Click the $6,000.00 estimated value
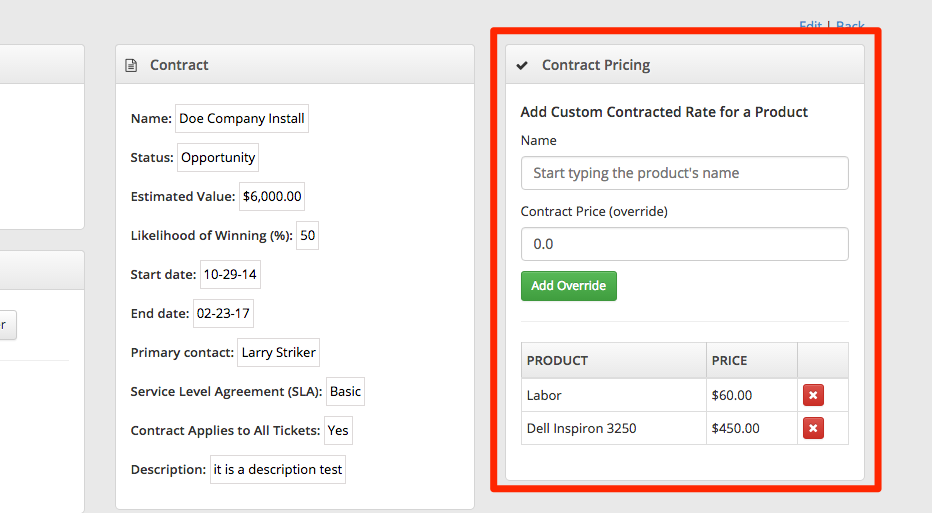This screenshot has height=513, width=932. tap(272, 197)
